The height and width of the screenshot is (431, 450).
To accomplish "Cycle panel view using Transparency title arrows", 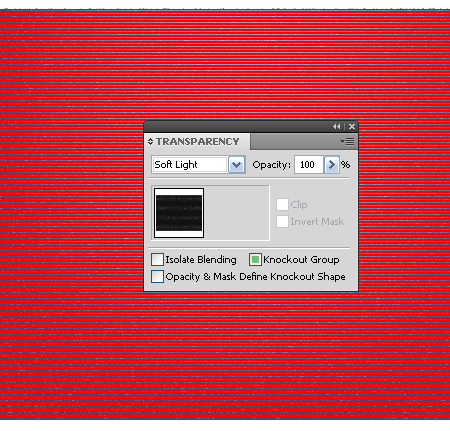I will coord(150,142).
